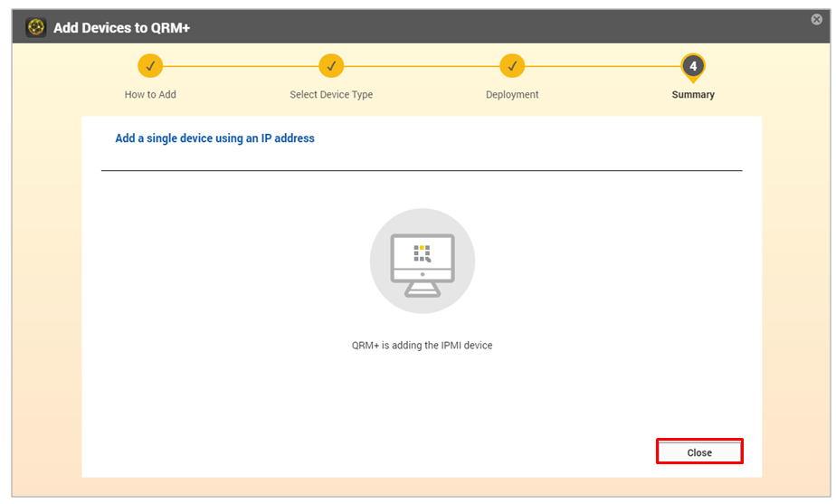Click the How to Add step label
This screenshot has height=504, width=836.
point(150,94)
